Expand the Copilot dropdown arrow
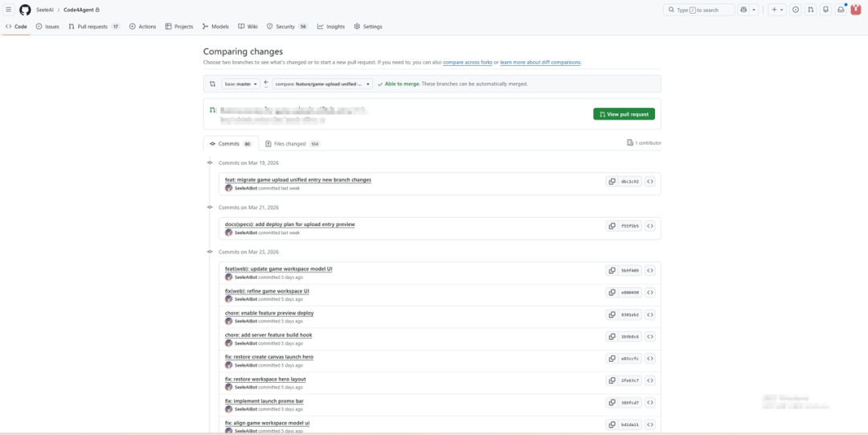868x435 pixels. [754, 10]
